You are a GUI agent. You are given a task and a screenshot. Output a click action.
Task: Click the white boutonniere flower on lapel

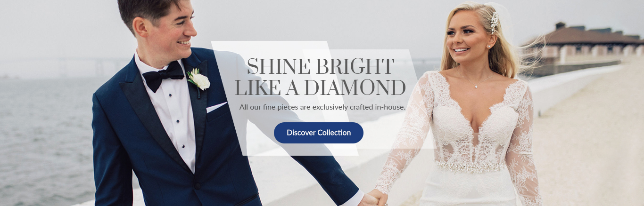point(198,79)
